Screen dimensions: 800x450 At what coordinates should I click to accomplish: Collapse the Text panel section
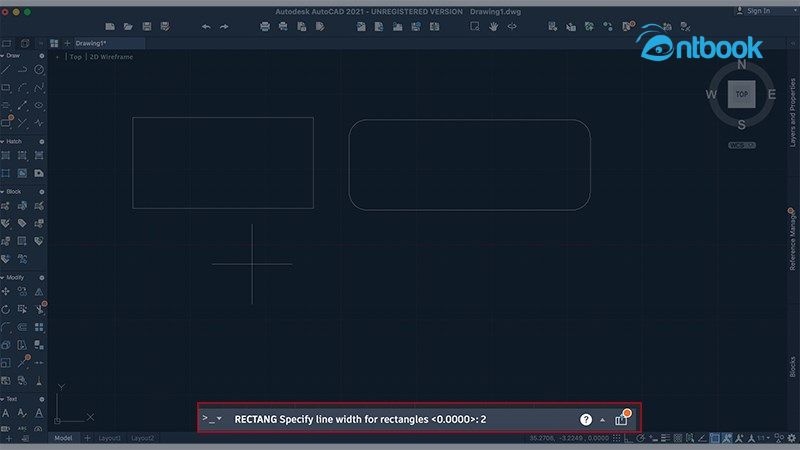click(2, 399)
